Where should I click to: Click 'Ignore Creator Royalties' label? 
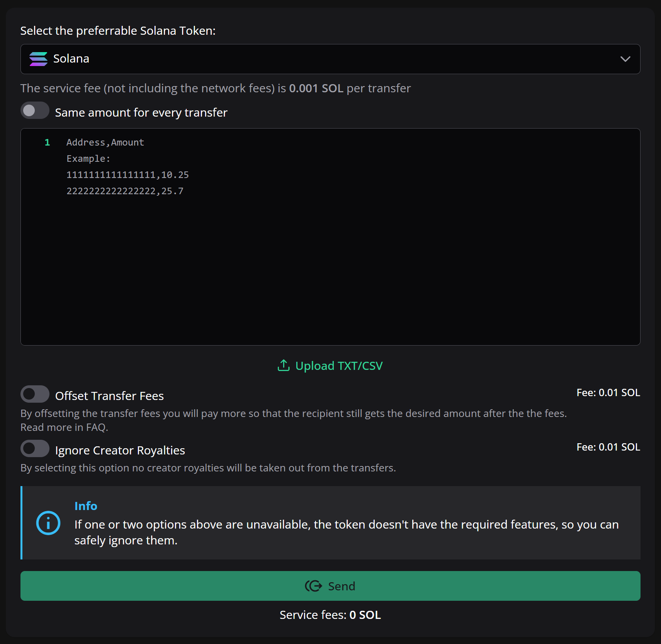point(120,451)
